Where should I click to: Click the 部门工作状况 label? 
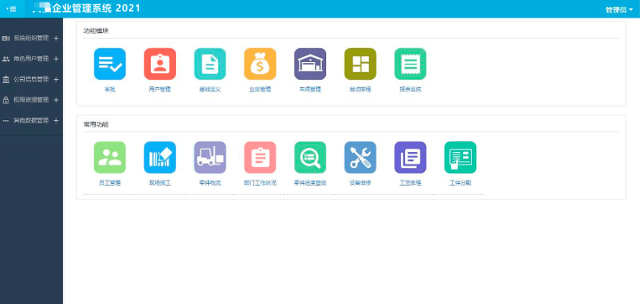260,183
